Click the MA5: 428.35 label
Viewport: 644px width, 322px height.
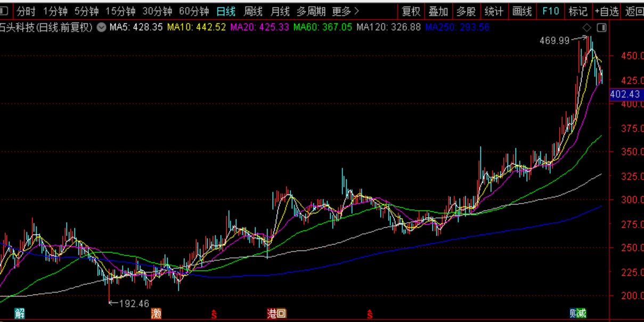coord(136,27)
